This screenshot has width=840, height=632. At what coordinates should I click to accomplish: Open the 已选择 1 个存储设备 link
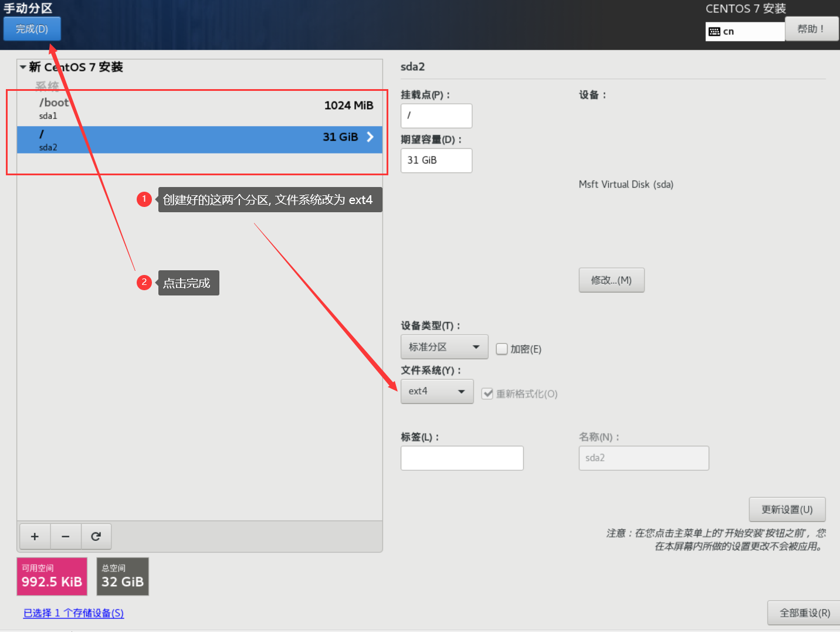[73, 613]
